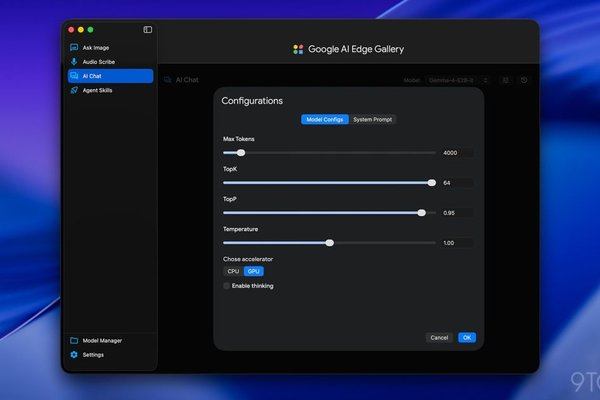
Task: Click the Max Tokens value field 4000
Action: click(457, 153)
